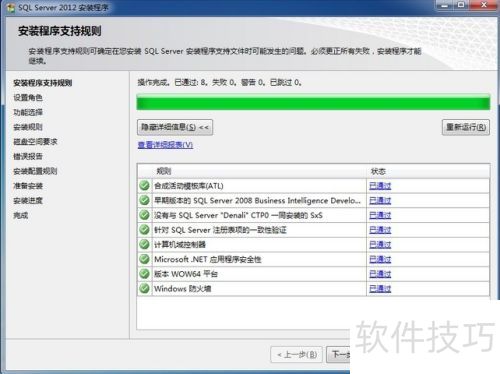The image size is (500, 374).
Task: Select 安装配置规则 step in the sidebar
Action: coord(35,171)
